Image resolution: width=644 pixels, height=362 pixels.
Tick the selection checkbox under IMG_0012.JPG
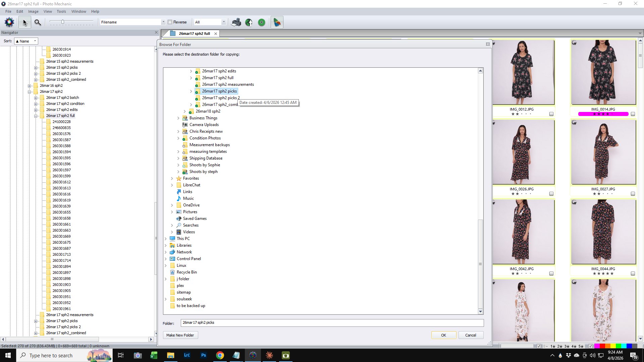[x=551, y=114]
